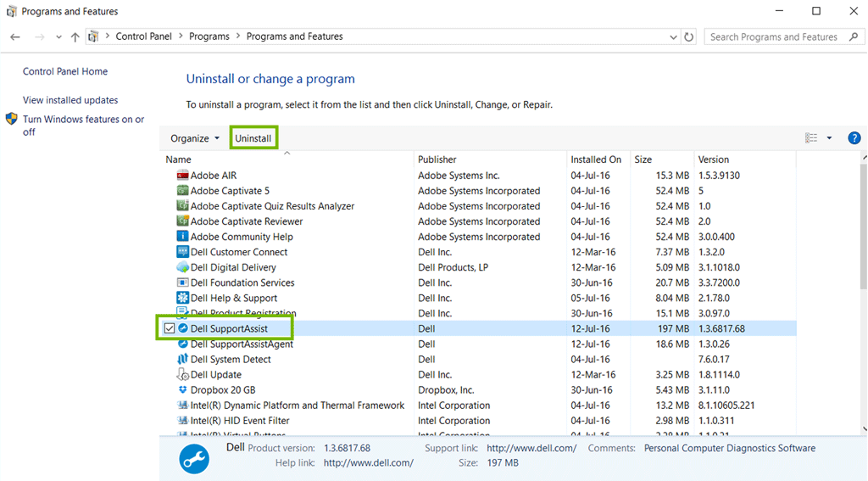Click the 197 MB size cell in the list
The image size is (868, 481).
click(673, 328)
